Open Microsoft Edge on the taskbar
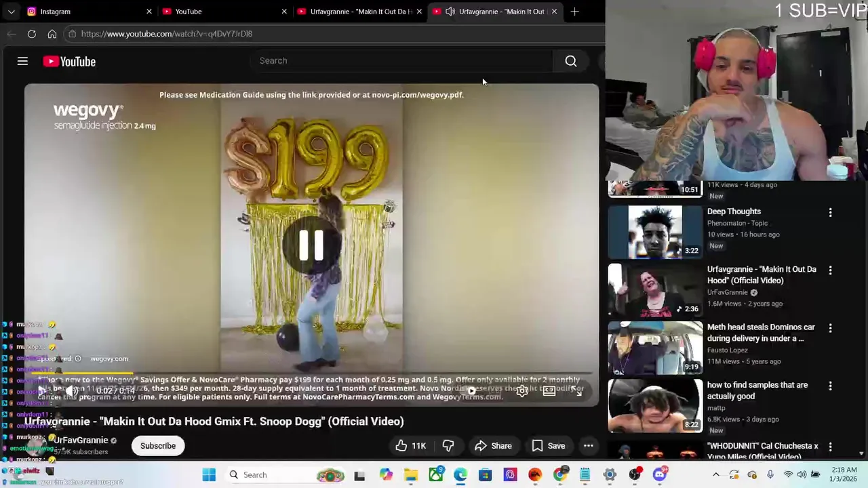This screenshot has width=868, height=488. pos(460,475)
